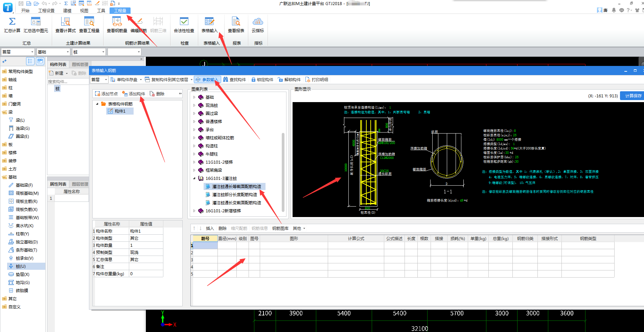Switch to 图层管理 tab
Screen dimensions: 644x332
[x=80, y=184]
